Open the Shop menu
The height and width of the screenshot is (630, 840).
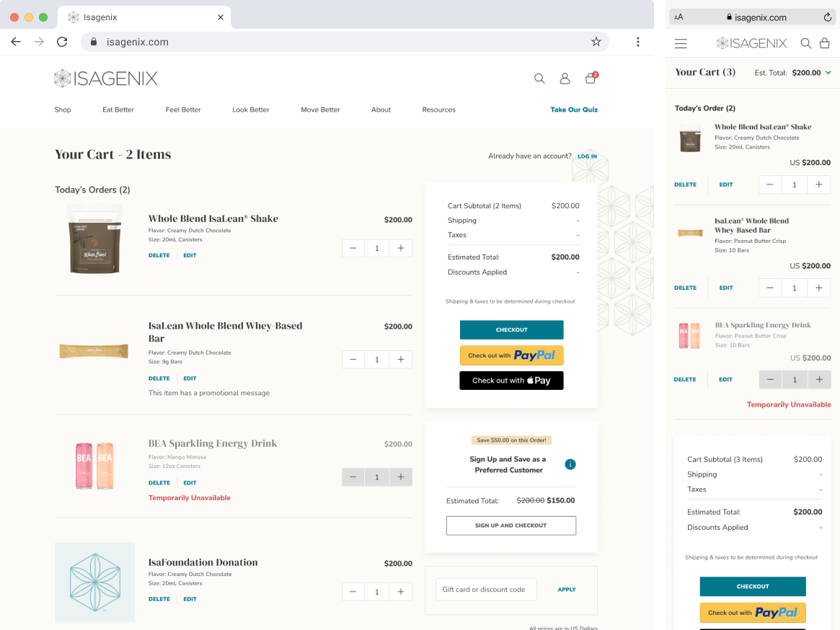pyautogui.click(x=63, y=110)
